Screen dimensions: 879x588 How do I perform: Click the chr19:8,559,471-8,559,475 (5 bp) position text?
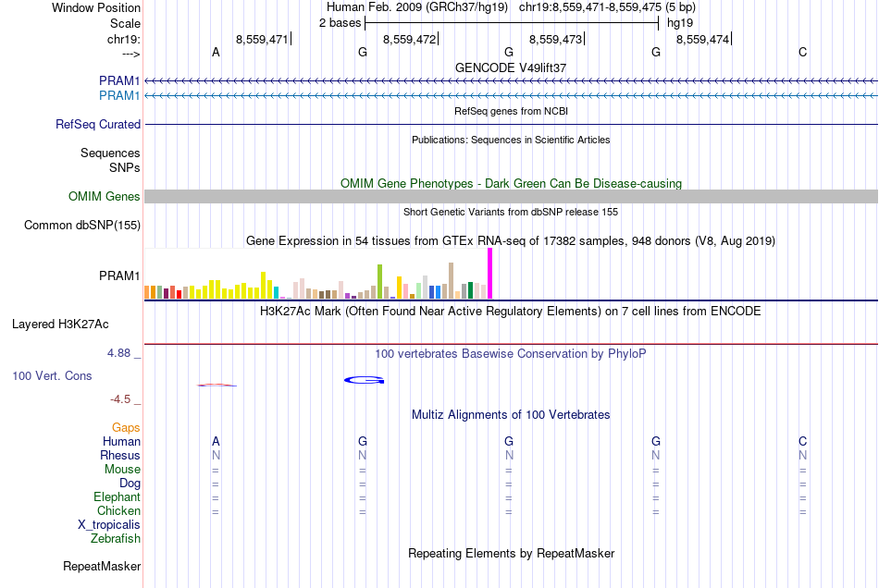[x=607, y=7]
